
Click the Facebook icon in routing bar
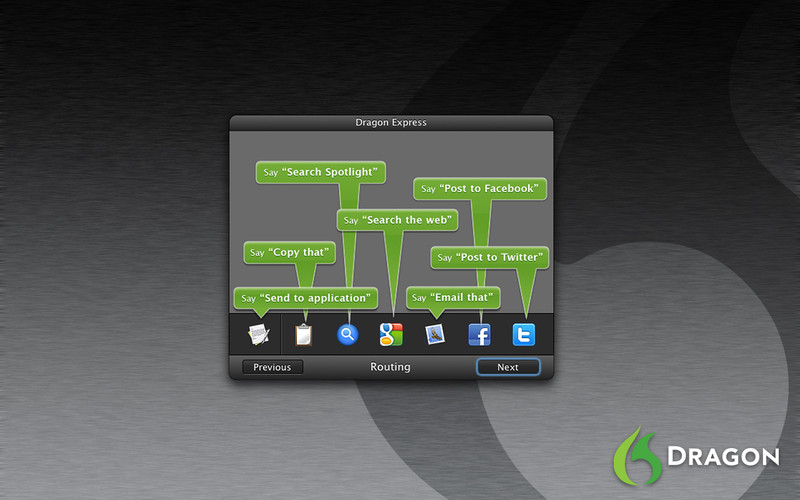click(480, 334)
